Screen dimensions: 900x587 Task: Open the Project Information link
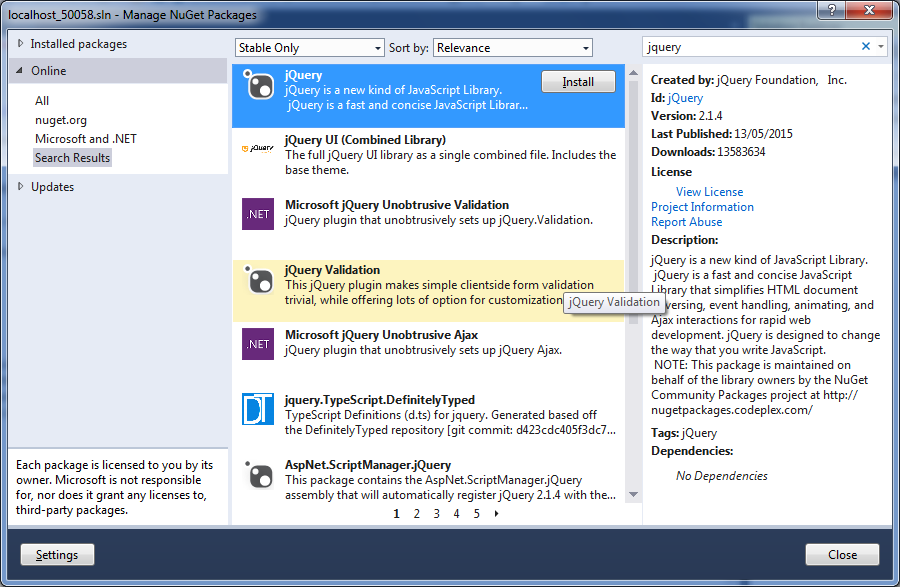702,207
